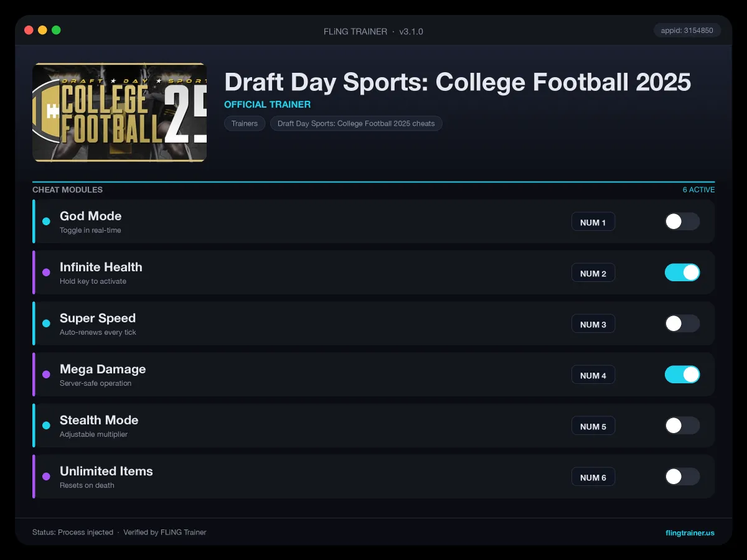The width and height of the screenshot is (747, 560).
Task: Select the NUM 6 hotkey badge
Action: [593, 477]
